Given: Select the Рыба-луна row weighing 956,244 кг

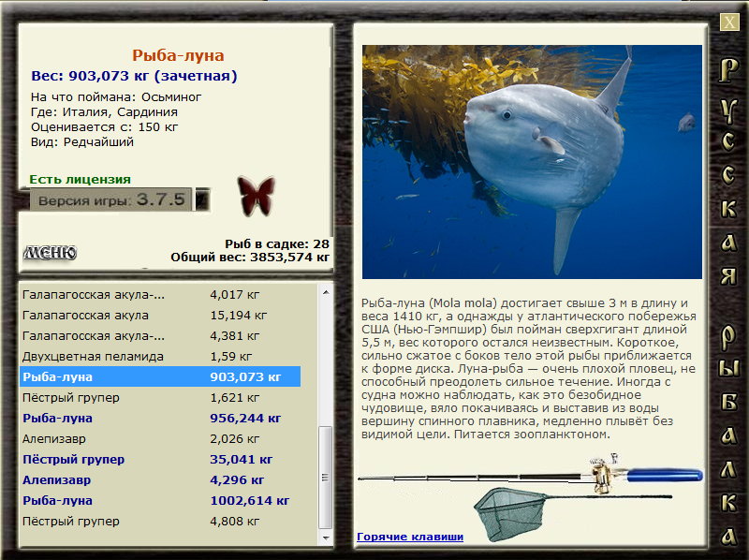Looking at the screenshot, I should (x=161, y=418).
